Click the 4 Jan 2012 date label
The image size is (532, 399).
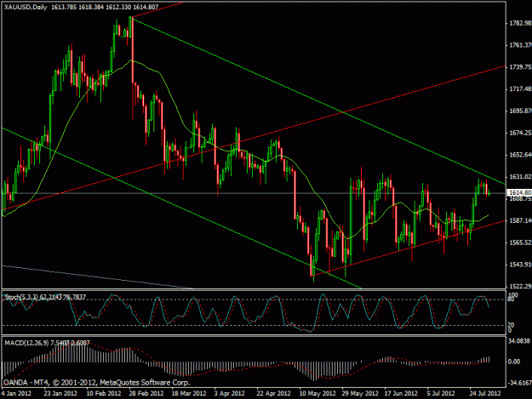pyautogui.click(x=16, y=394)
